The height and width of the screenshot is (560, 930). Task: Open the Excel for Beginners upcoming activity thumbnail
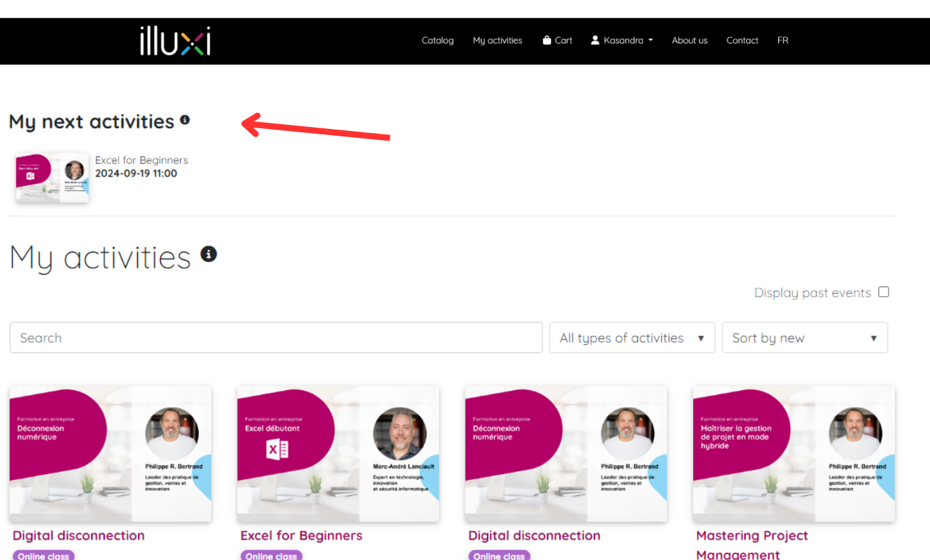(52, 178)
